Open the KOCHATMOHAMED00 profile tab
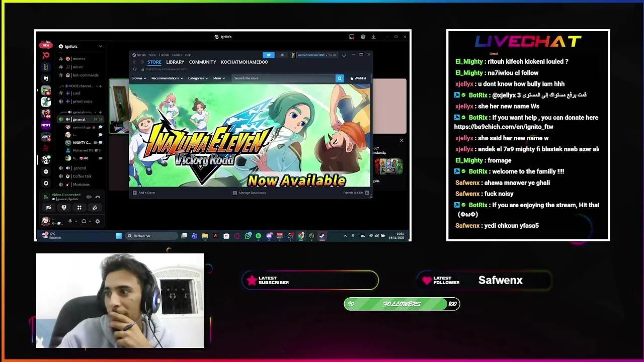The width and height of the screenshot is (644, 362). (x=244, y=62)
